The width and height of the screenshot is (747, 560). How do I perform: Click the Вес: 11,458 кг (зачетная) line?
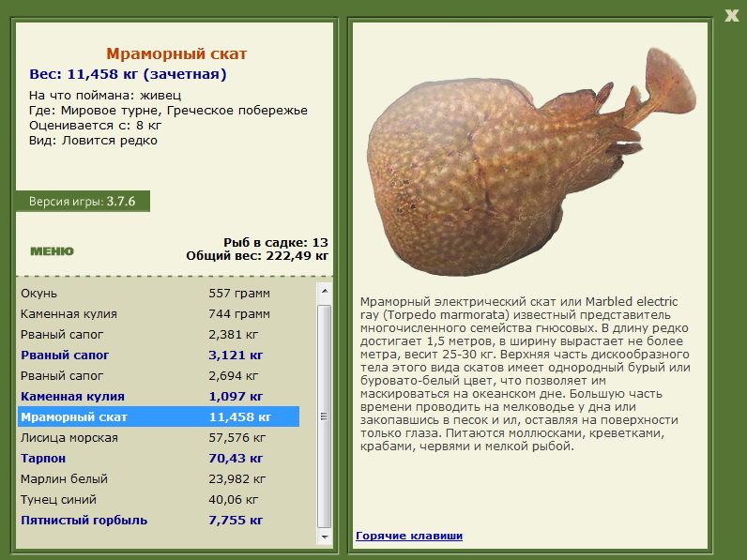pos(128,74)
